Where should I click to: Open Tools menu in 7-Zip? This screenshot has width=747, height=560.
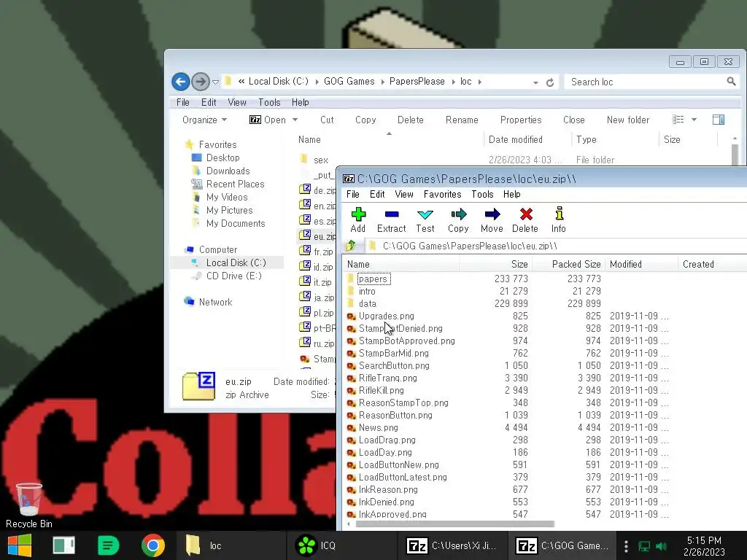click(x=483, y=194)
